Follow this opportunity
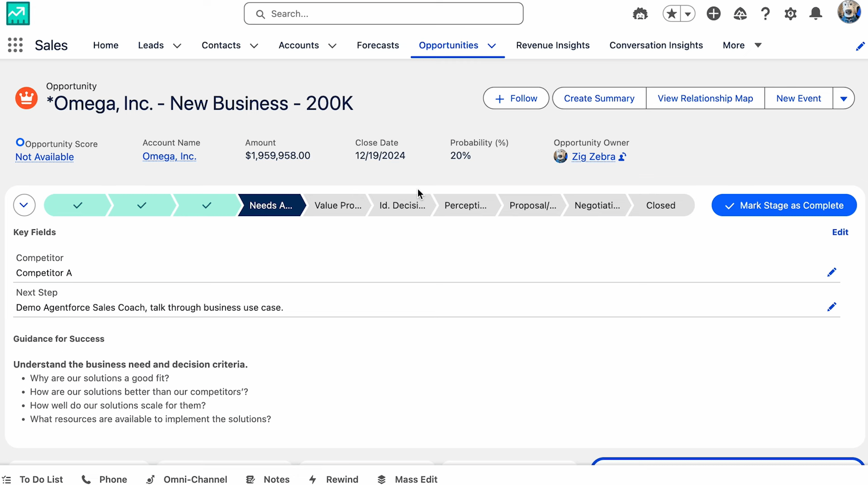Screen dimensions: 868x485 click(515, 98)
